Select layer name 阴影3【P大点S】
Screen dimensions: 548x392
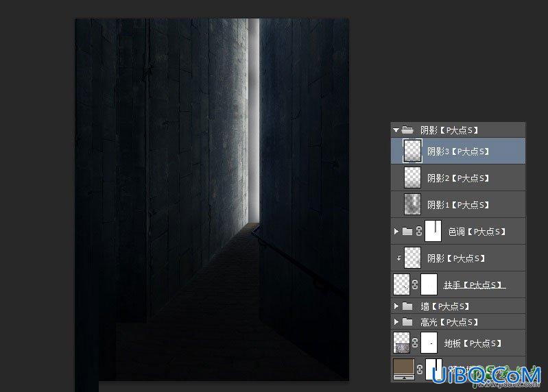point(458,151)
